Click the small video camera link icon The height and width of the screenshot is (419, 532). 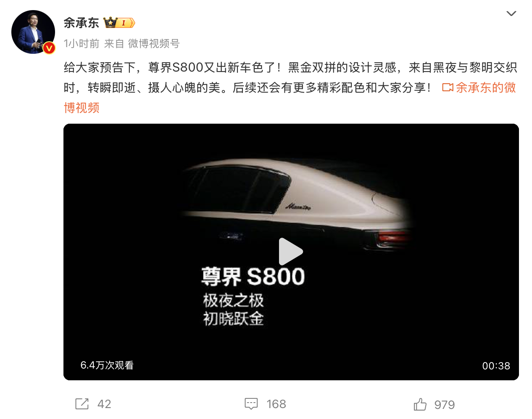[x=448, y=88]
